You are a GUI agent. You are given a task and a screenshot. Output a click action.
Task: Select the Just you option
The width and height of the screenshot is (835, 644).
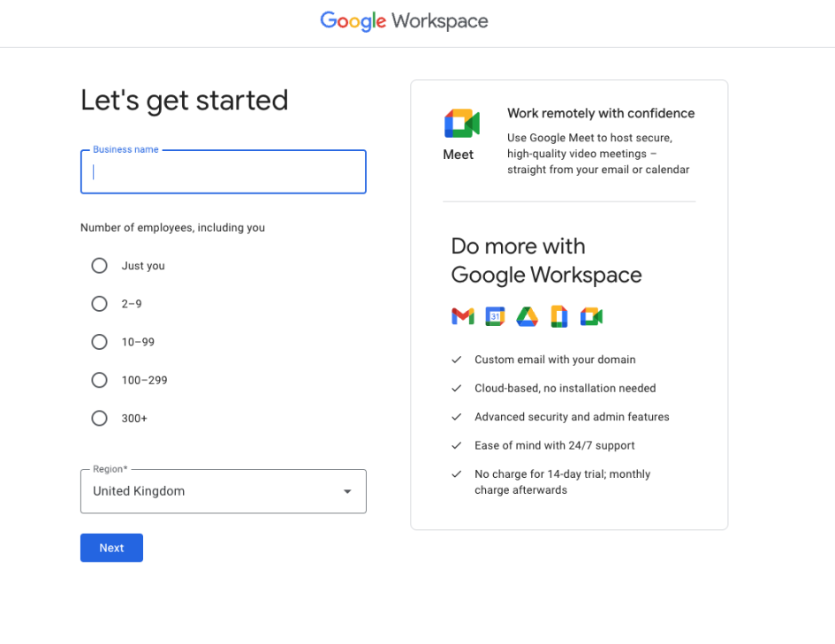point(99,265)
